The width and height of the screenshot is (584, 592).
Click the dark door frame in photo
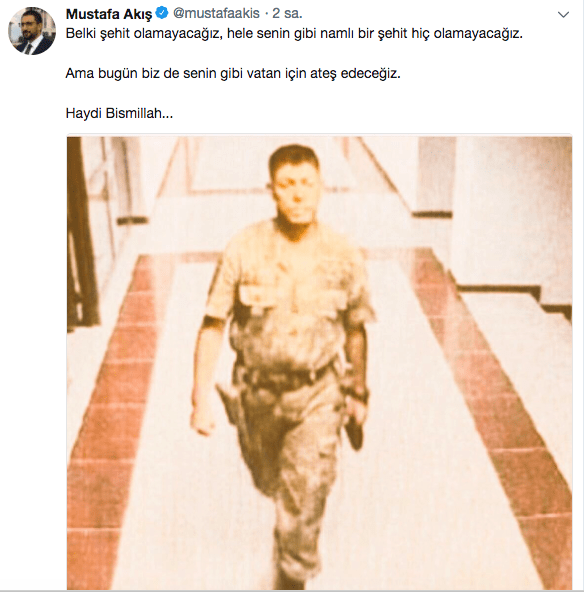click(x=81, y=234)
